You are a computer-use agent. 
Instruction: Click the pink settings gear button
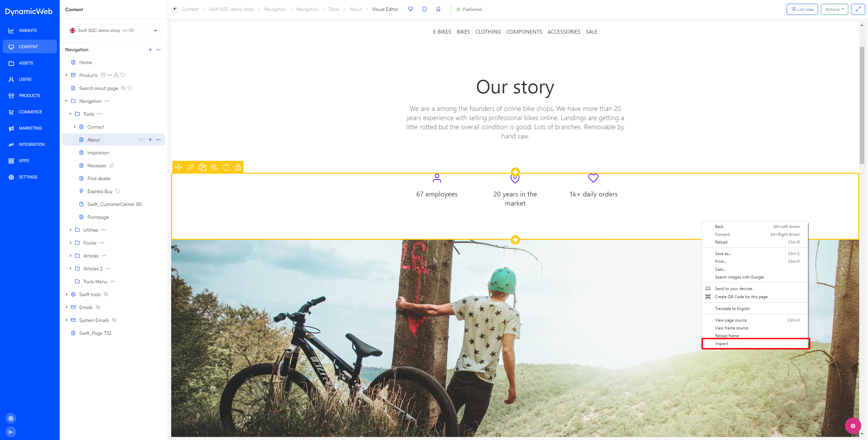(853, 426)
